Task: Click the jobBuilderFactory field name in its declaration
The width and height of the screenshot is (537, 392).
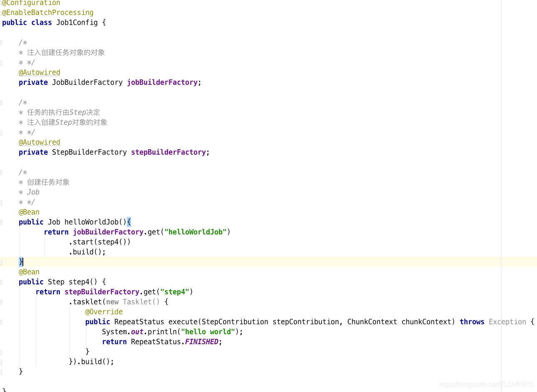Action: click(x=162, y=82)
